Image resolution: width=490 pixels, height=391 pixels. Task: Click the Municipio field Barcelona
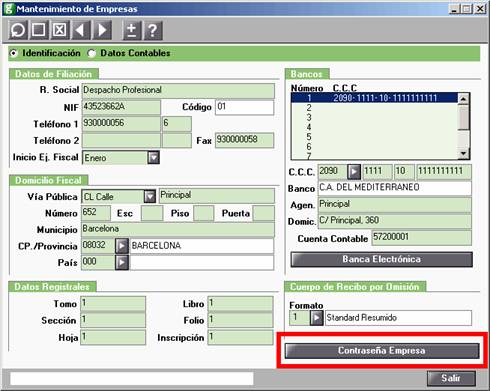coord(178,229)
